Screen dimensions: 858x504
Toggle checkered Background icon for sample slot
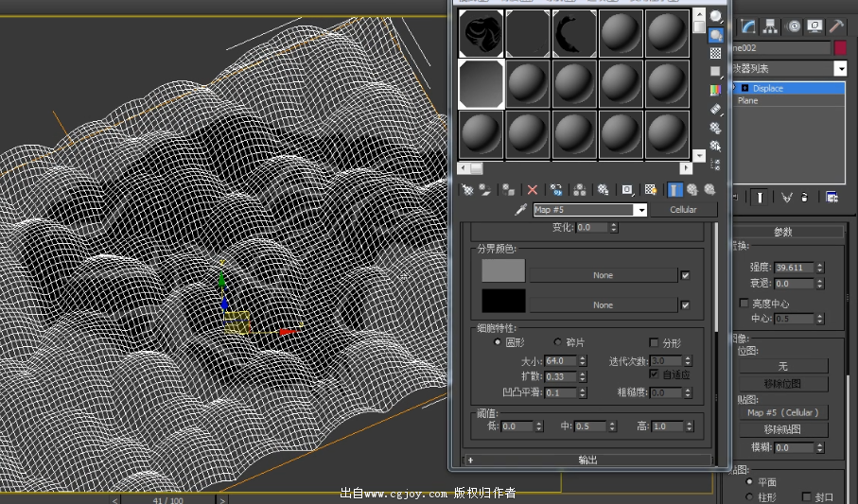716,53
